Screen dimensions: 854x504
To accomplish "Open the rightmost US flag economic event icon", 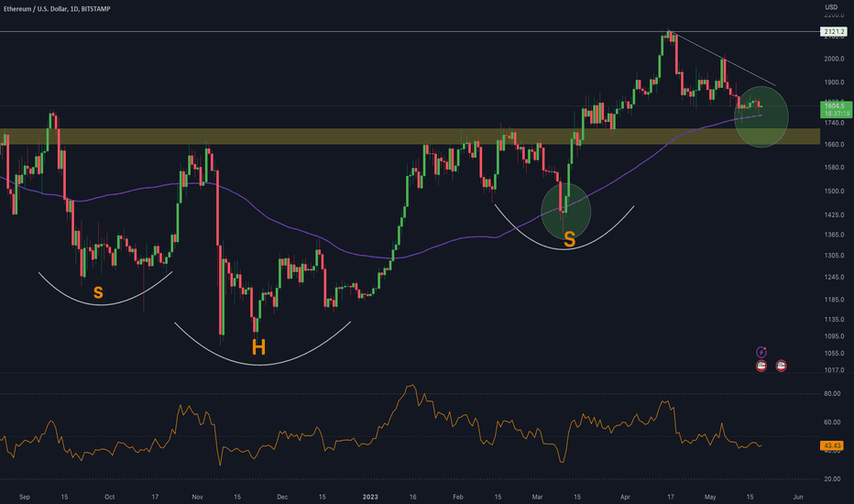I will (x=781, y=366).
